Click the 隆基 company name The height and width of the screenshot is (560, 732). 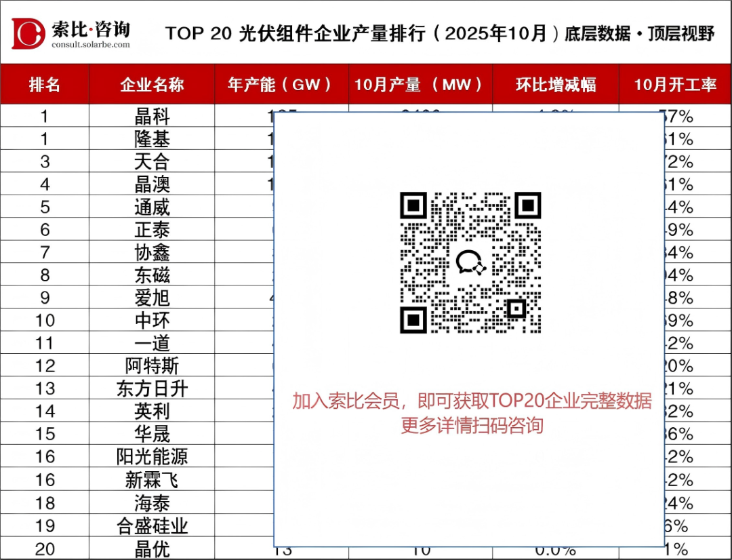(x=152, y=140)
